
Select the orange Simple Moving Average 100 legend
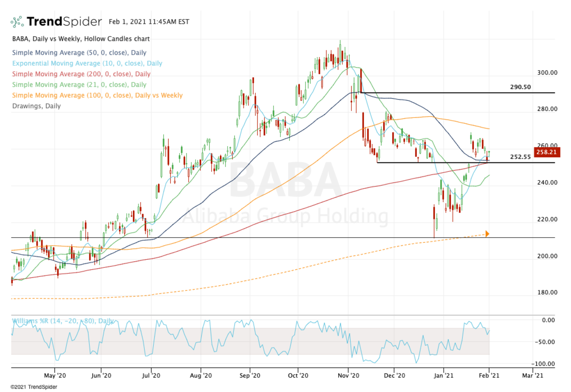click(x=96, y=95)
